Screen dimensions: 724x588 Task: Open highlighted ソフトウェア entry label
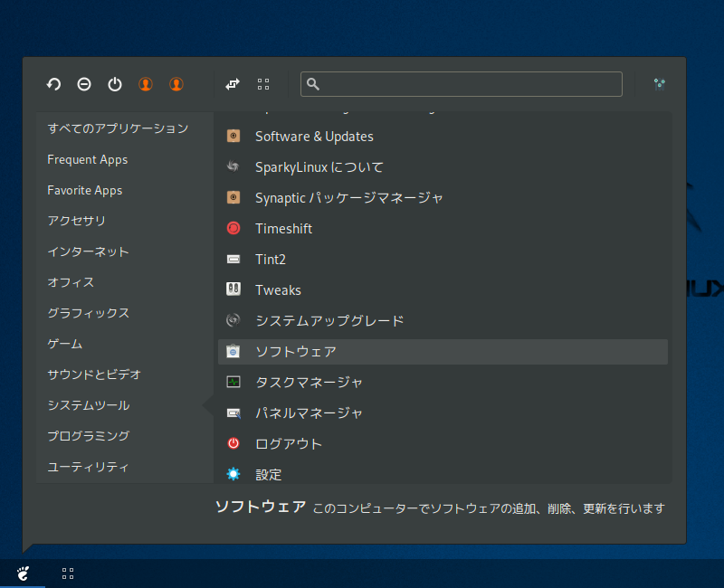pyautogui.click(x=296, y=352)
